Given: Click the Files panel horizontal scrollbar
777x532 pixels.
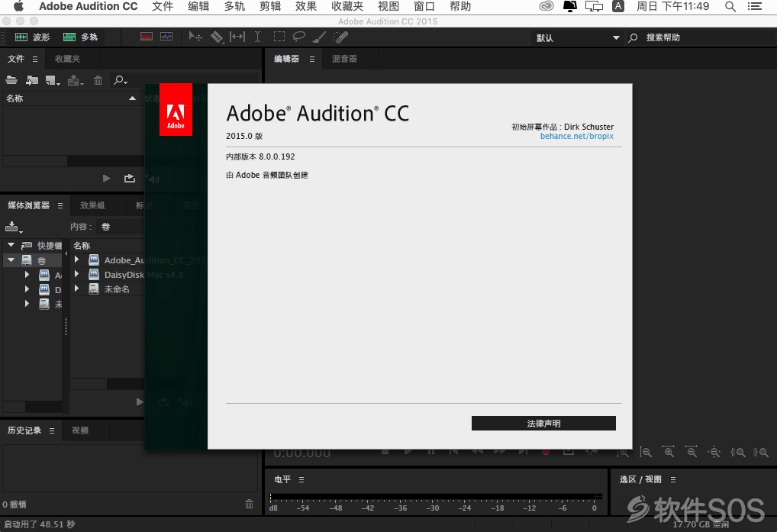Looking at the screenshot, I should tap(34, 161).
